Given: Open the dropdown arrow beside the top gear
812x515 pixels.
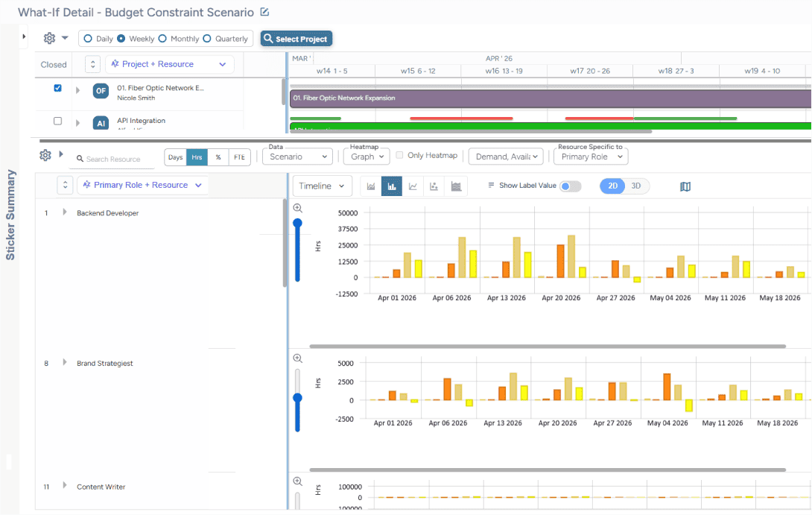Looking at the screenshot, I should pyautogui.click(x=65, y=38).
